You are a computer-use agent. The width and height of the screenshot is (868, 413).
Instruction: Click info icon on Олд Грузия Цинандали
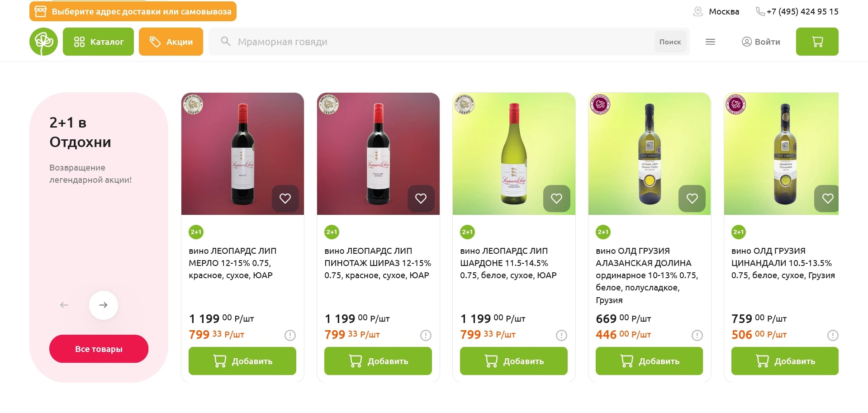[833, 335]
